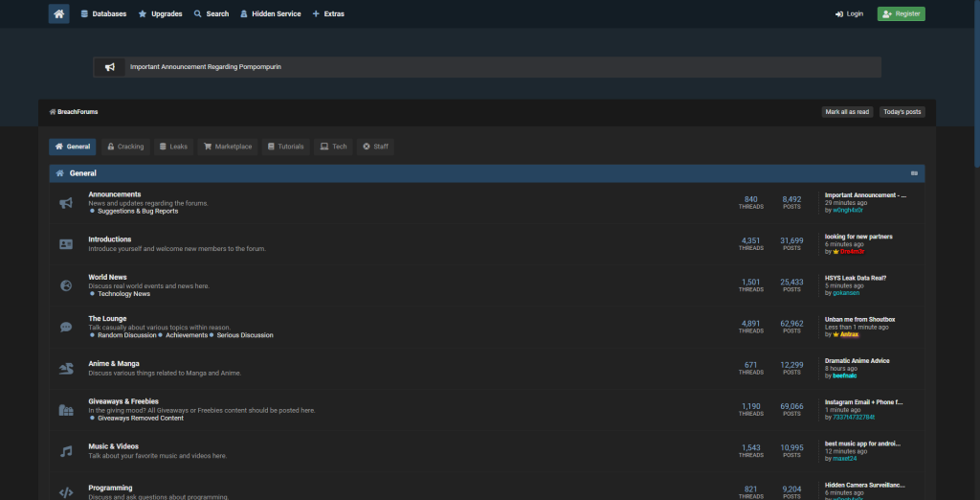Viewport: 980px width, 500px height.
Task: Click the music note icon beside Music & Videos
Action: click(66, 451)
